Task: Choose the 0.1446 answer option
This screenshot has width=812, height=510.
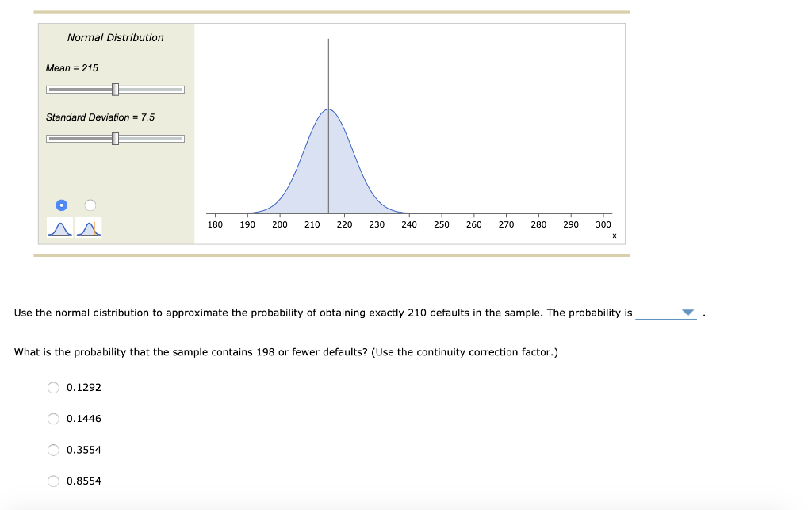Action: (x=53, y=418)
